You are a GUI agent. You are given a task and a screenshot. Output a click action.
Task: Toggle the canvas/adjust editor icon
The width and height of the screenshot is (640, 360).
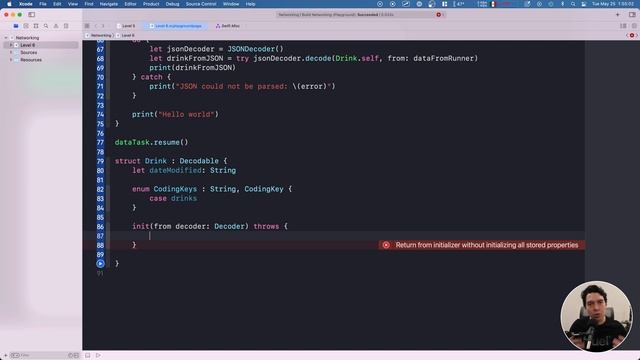[634, 26]
